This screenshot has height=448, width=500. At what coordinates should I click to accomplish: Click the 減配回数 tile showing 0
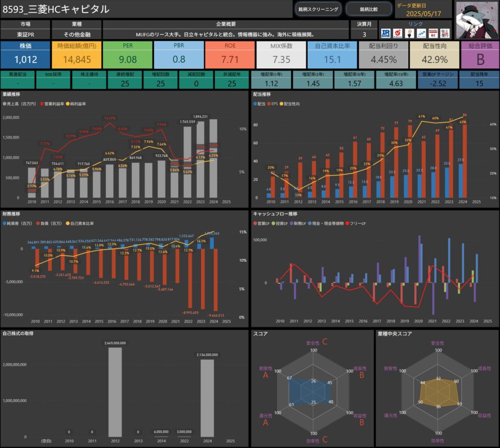coord(196,80)
